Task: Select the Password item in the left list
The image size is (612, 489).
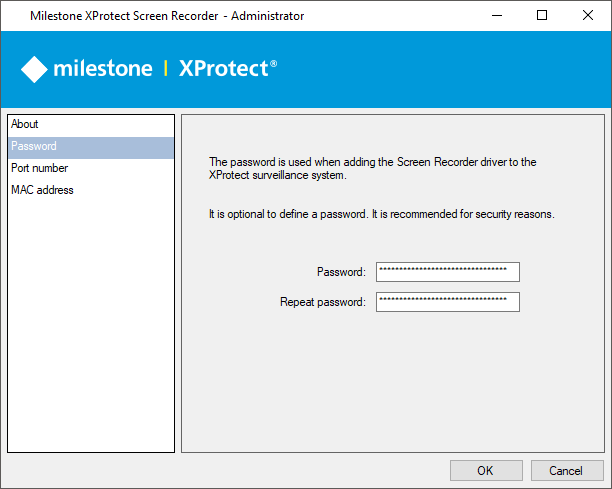Action: coord(34,146)
